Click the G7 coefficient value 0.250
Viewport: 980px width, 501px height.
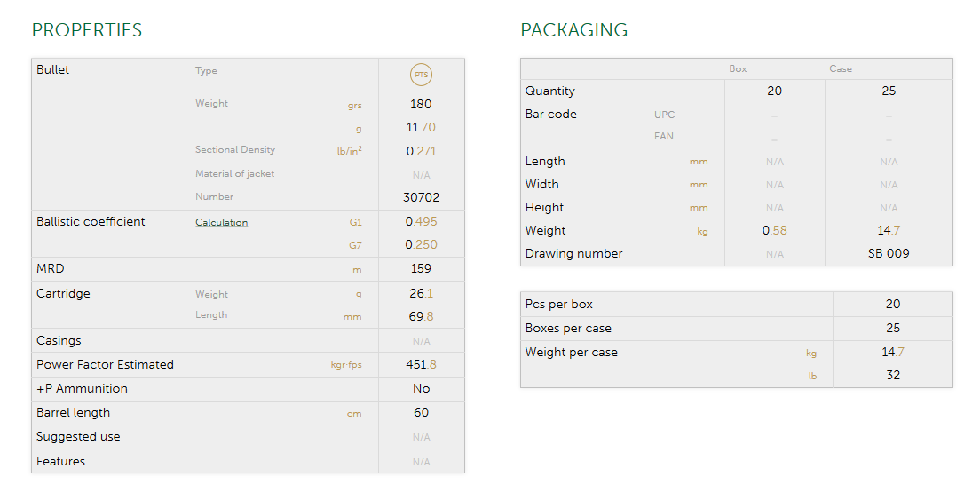tap(421, 245)
